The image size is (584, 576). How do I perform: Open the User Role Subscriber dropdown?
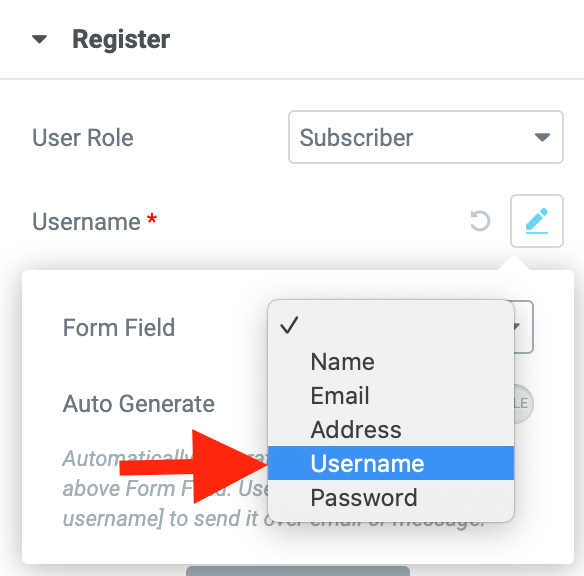[426, 137]
